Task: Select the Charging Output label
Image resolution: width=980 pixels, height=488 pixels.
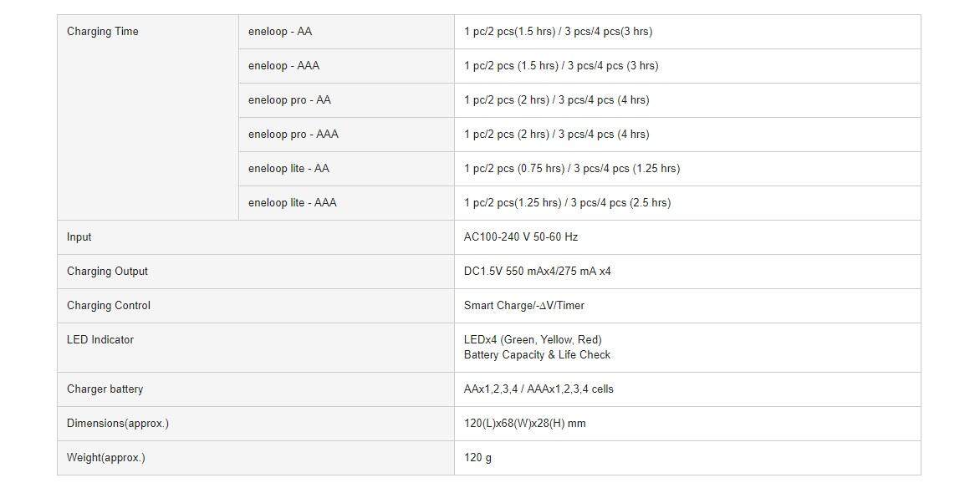Action: pyautogui.click(x=108, y=272)
